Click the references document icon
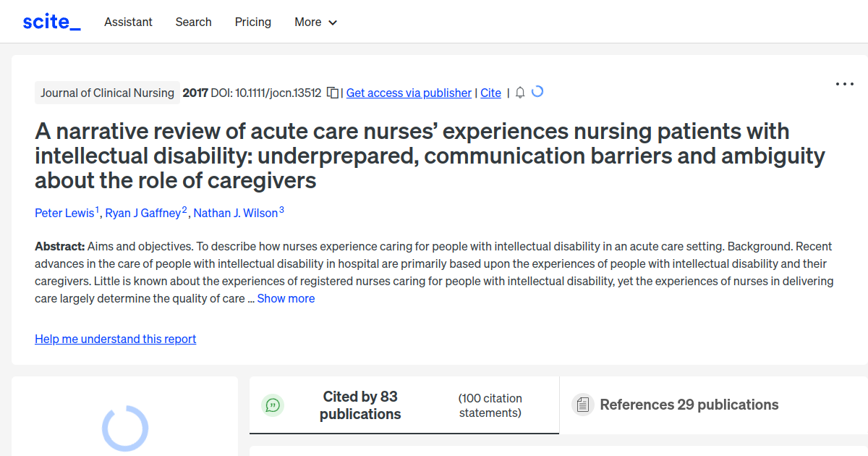Image resolution: width=868 pixels, height=456 pixels. [x=582, y=405]
